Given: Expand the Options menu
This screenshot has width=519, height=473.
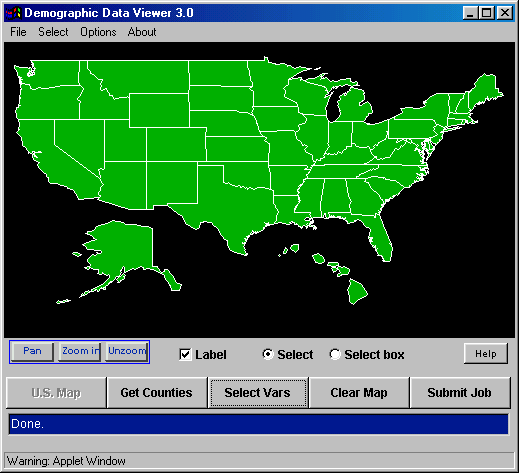Looking at the screenshot, I should pos(98,32).
